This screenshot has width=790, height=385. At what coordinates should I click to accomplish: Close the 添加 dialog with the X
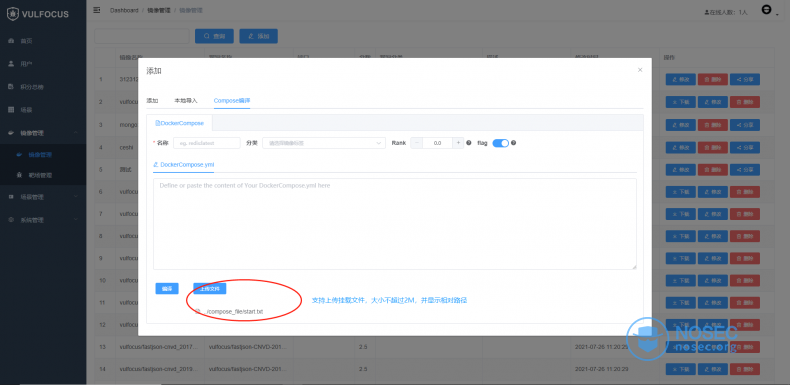640,70
